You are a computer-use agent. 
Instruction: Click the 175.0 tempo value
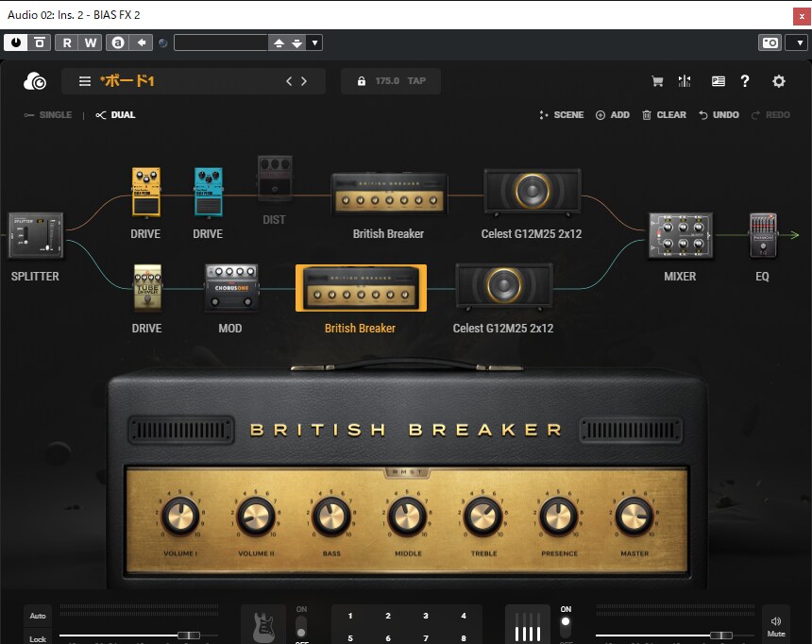[387, 81]
